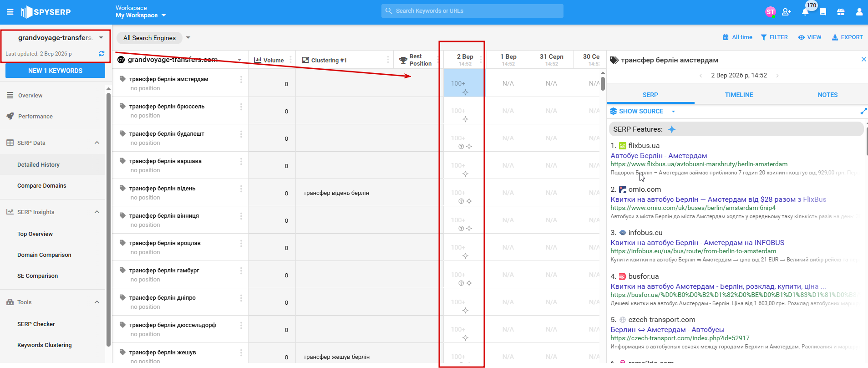The image size is (868, 368).
Task: Click the refresh icon beside Last updated
Action: point(102,54)
